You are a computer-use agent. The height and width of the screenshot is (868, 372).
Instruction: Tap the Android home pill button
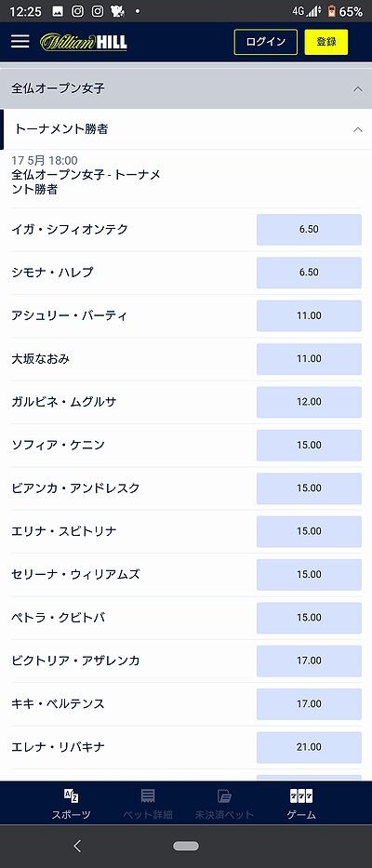click(186, 846)
